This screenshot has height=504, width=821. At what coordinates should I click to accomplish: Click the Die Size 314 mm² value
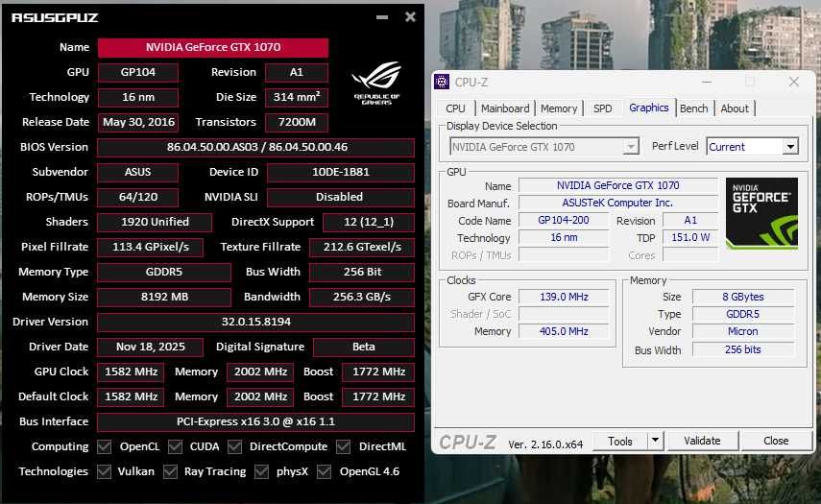(297, 97)
